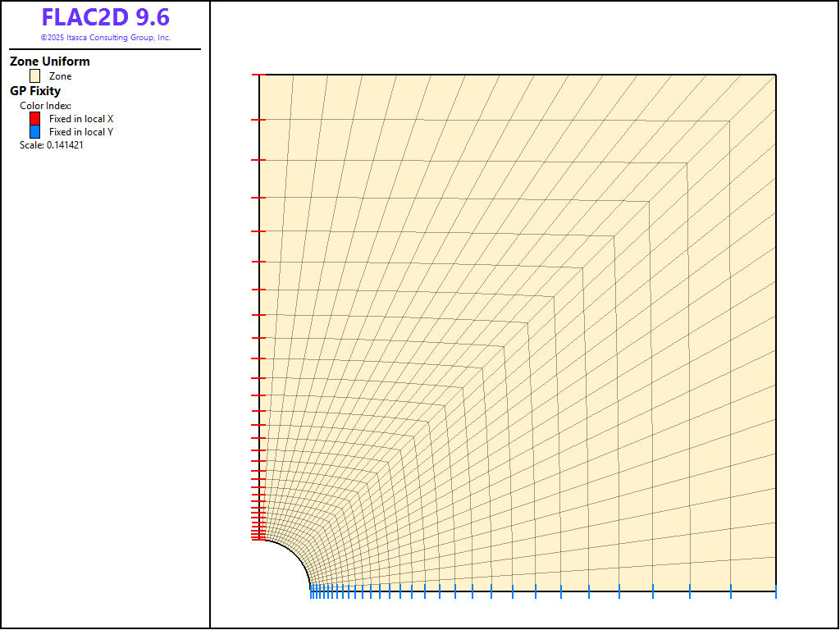
Task: Click the blue Fixed in local Y swatch
Action: click(35, 131)
